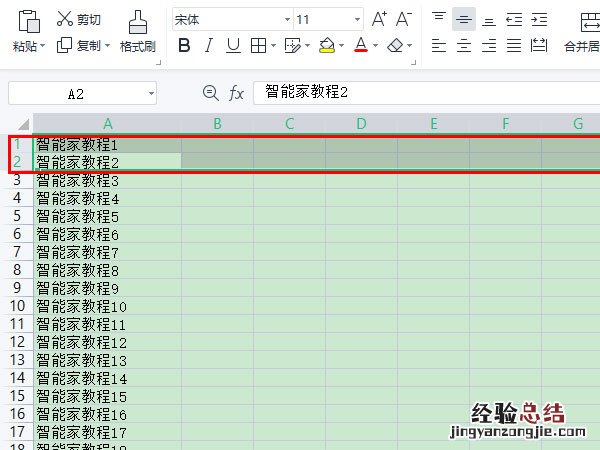
Task: Expand the Name Box dropdown arrow
Action: [x=151, y=93]
